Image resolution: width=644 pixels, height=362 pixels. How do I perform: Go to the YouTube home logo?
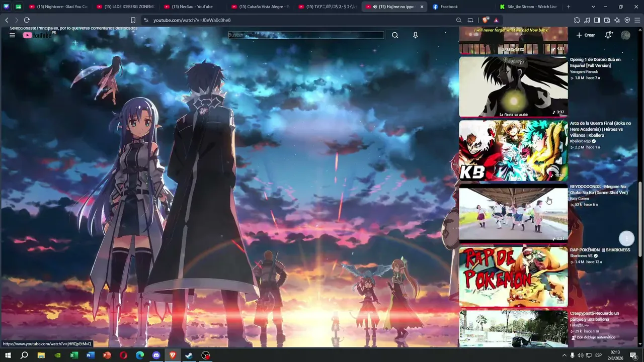38,35
